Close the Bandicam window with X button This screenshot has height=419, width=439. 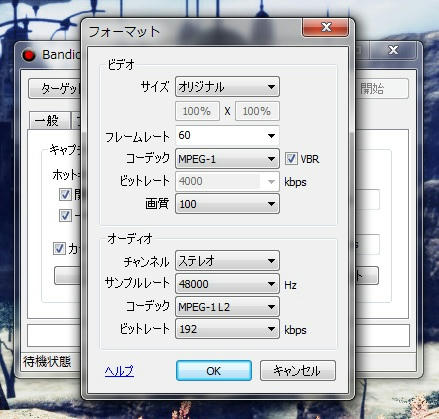coord(394,50)
